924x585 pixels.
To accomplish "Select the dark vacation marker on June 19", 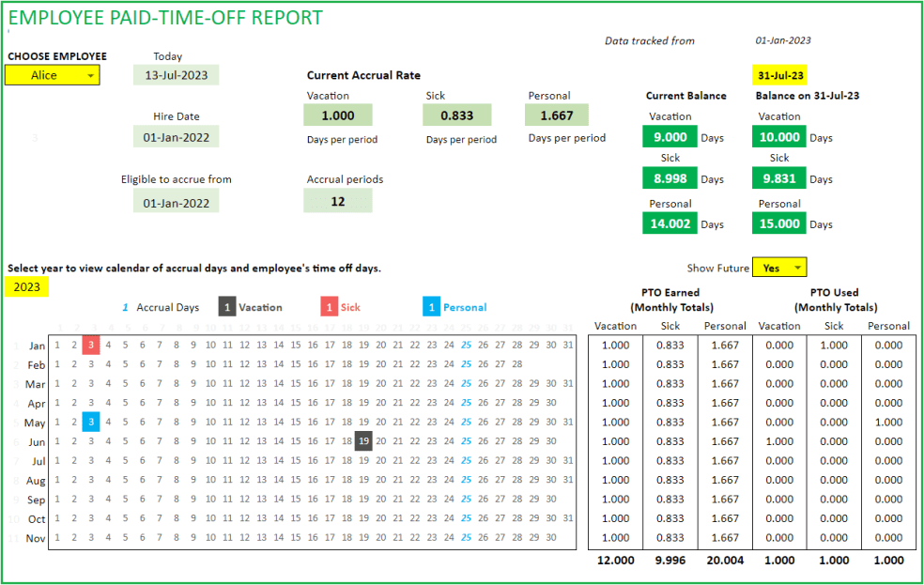I will (x=364, y=441).
